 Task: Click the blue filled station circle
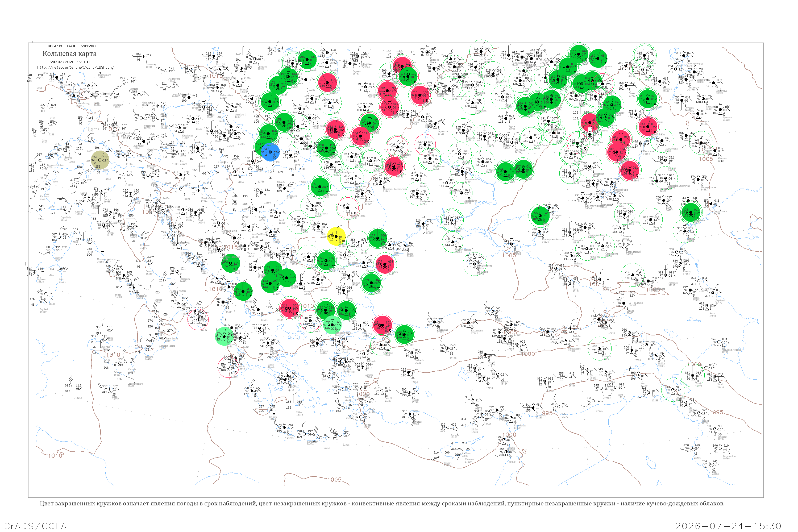click(x=271, y=152)
